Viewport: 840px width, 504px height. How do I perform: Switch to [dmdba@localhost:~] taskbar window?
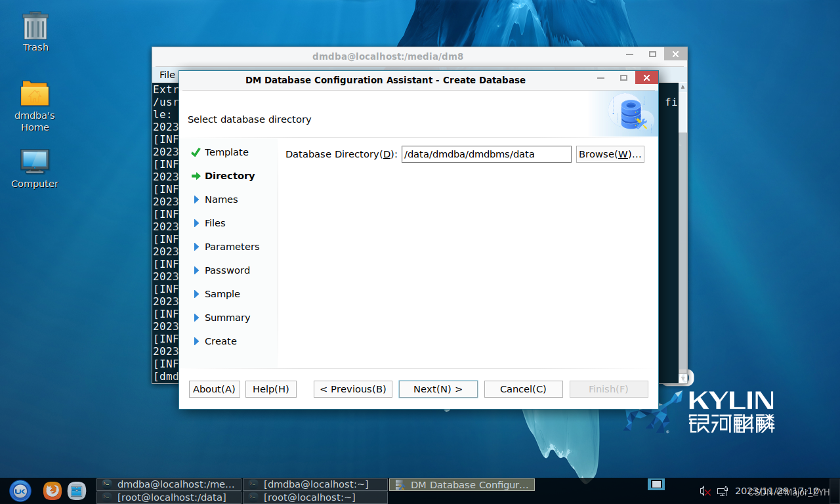pos(315,484)
